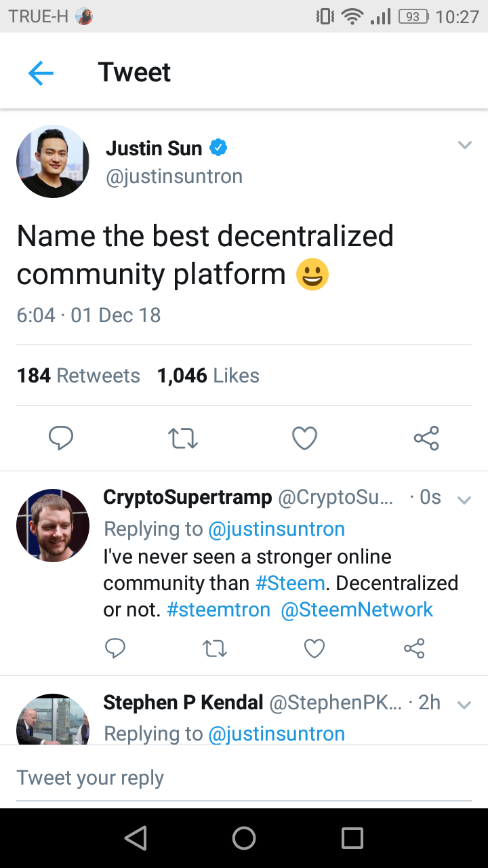The width and height of the screenshot is (488, 868).
Task: Like CryptoSupertramp's reply
Action: pos(314,648)
